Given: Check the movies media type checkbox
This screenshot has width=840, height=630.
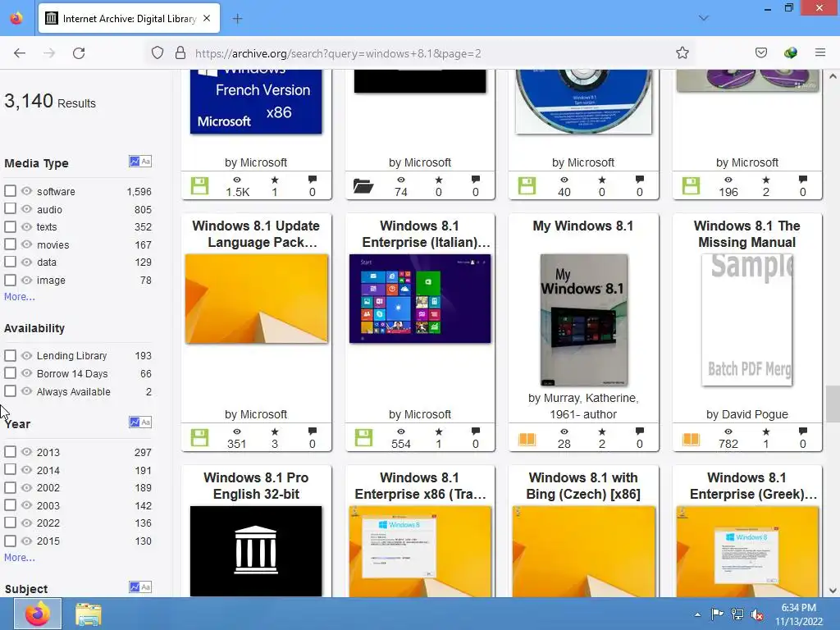Looking at the screenshot, I should (x=10, y=244).
